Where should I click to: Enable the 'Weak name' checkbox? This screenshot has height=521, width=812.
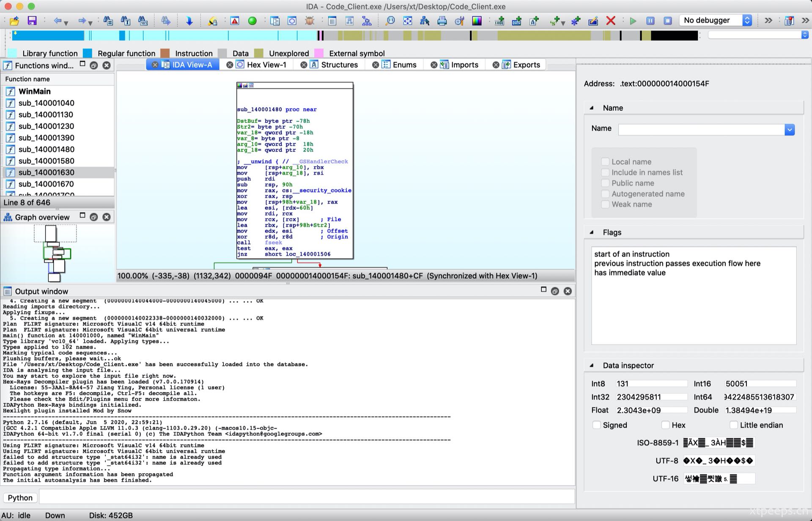click(605, 204)
